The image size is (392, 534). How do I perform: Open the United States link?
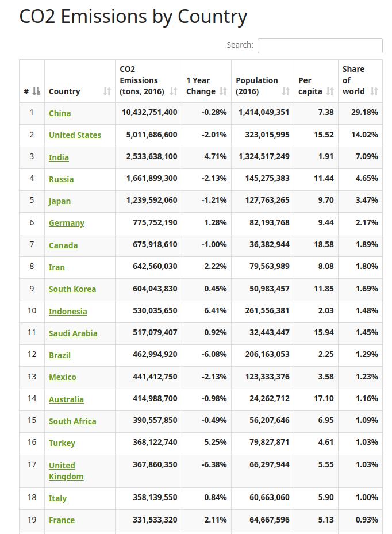[75, 135]
